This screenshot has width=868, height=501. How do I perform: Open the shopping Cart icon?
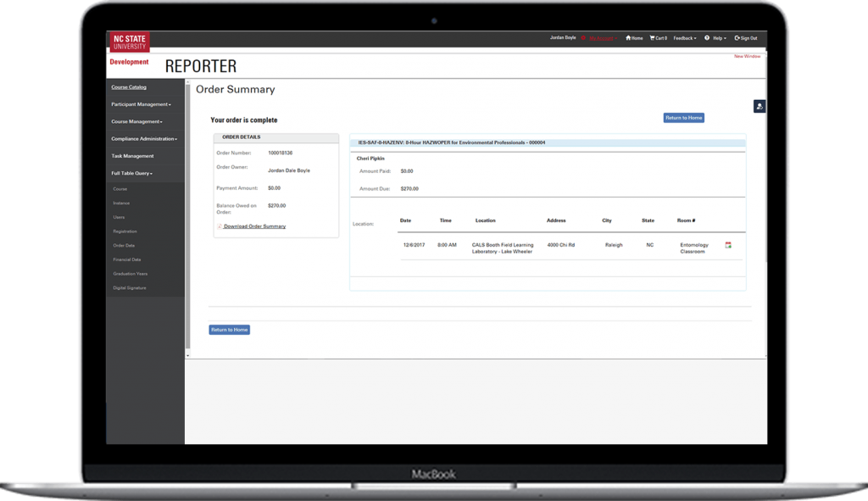pos(653,38)
